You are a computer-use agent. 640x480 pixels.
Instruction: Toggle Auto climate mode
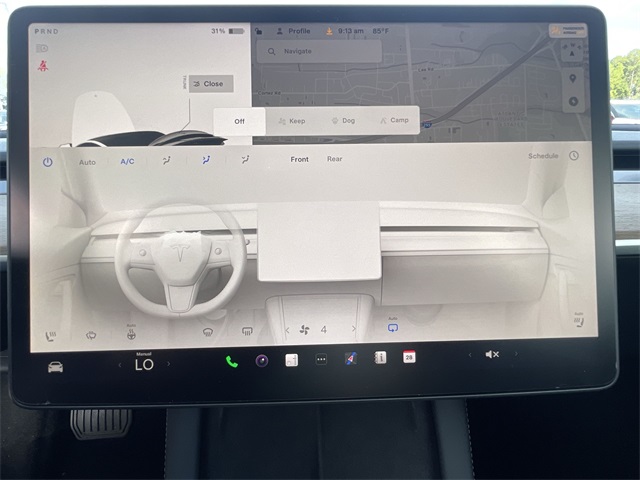click(x=87, y=162)
